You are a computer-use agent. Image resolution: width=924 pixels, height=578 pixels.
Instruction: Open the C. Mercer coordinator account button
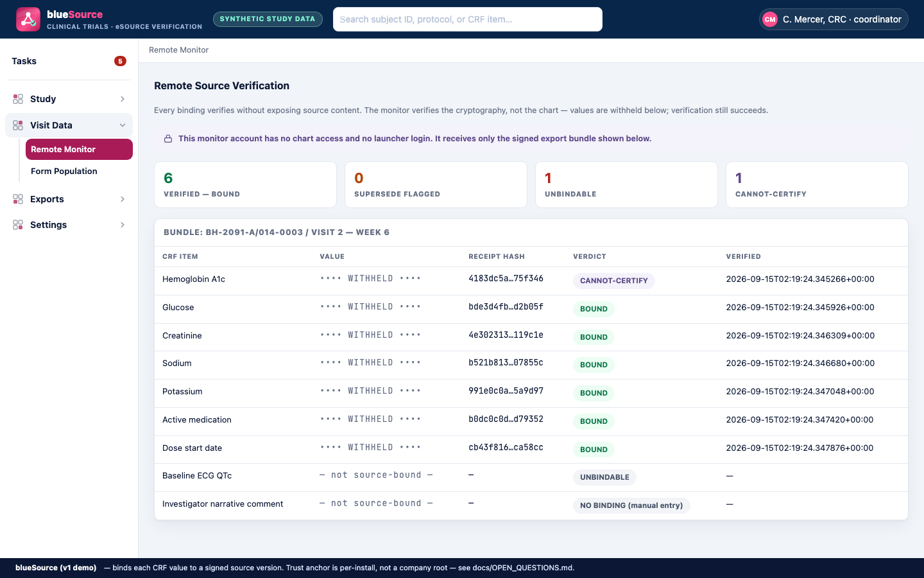(x=834, y=19)
